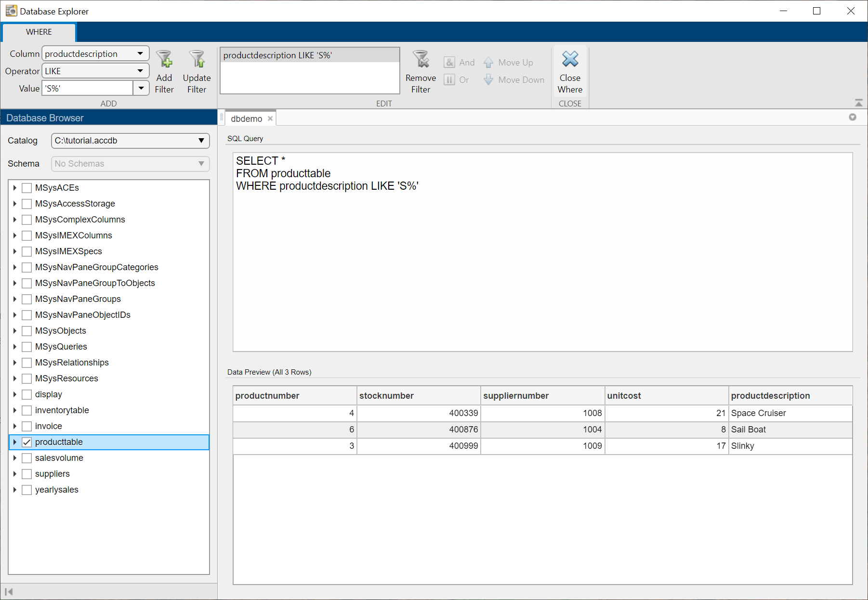Select the productdescription LIKE 'S%' filter entry
Screen dimensions: 868x600
277,55
